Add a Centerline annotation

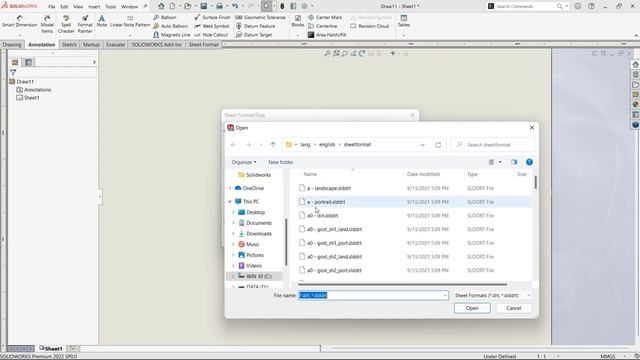(322, 26)
